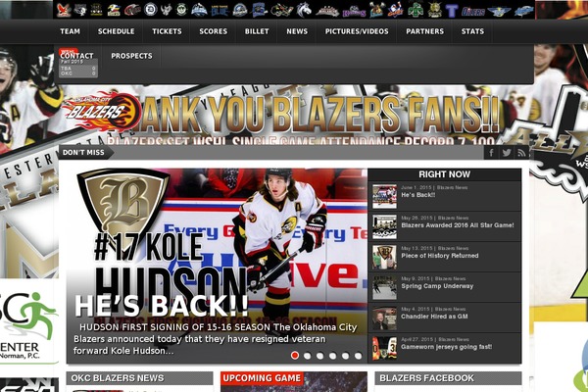Open the RSS feed icon
The image size is (588, 392).
click(521, 153)
